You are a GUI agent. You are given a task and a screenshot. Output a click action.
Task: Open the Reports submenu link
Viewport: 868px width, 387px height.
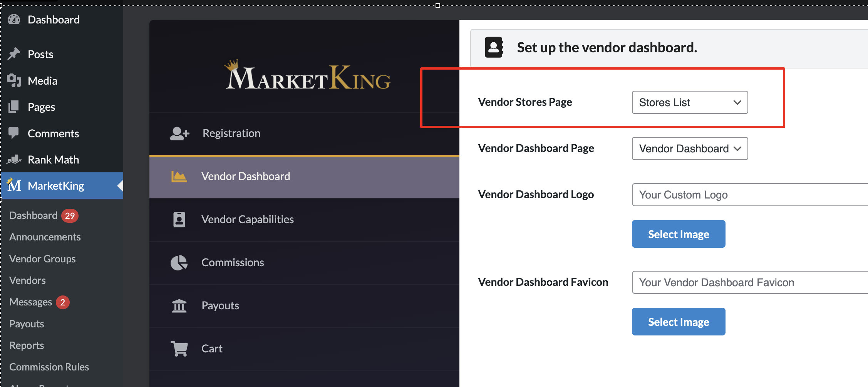click(x=27, y=345)
